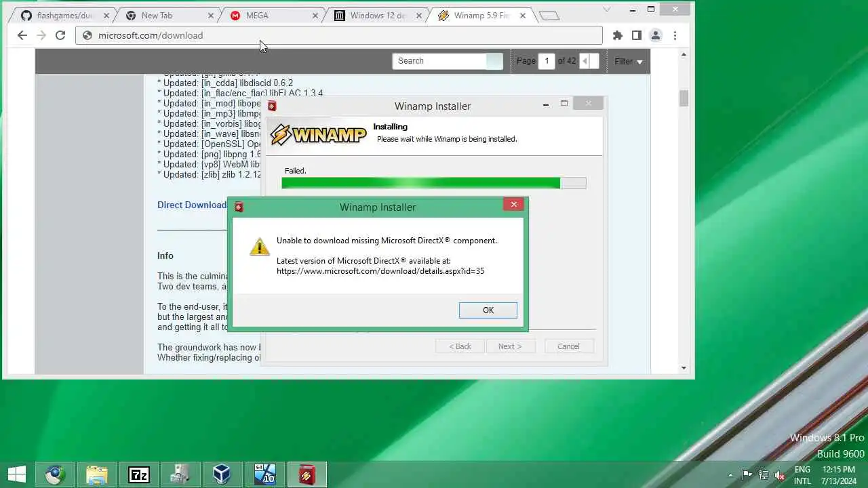The height and width of the screenshot is (488, 868).
Task: Show hidden system tray icons
Action: click(730, 475)
